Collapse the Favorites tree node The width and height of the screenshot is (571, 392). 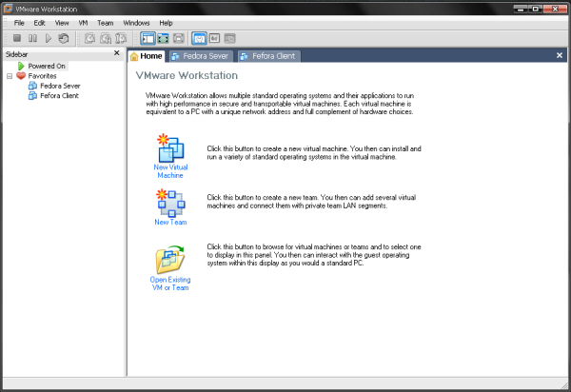10,76
